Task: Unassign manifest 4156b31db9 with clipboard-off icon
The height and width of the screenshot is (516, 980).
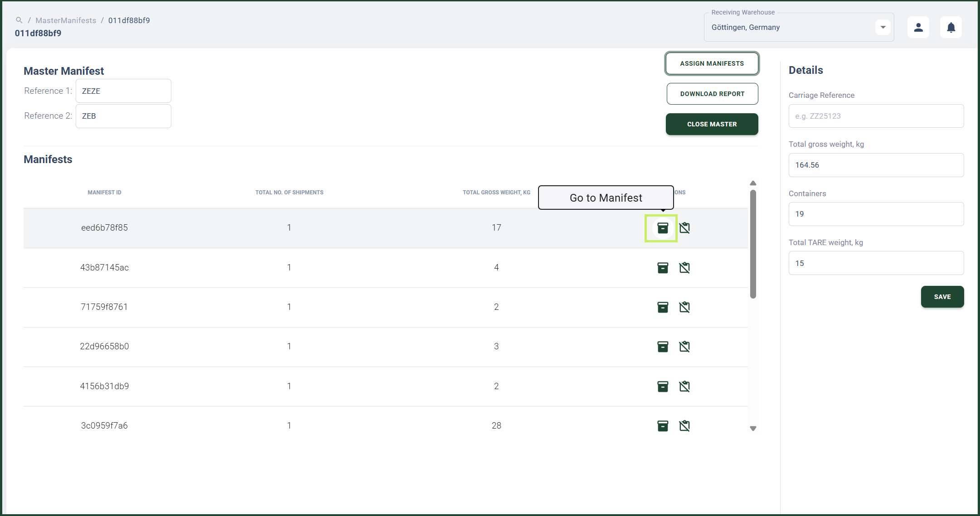Action: tap(684, 386)
